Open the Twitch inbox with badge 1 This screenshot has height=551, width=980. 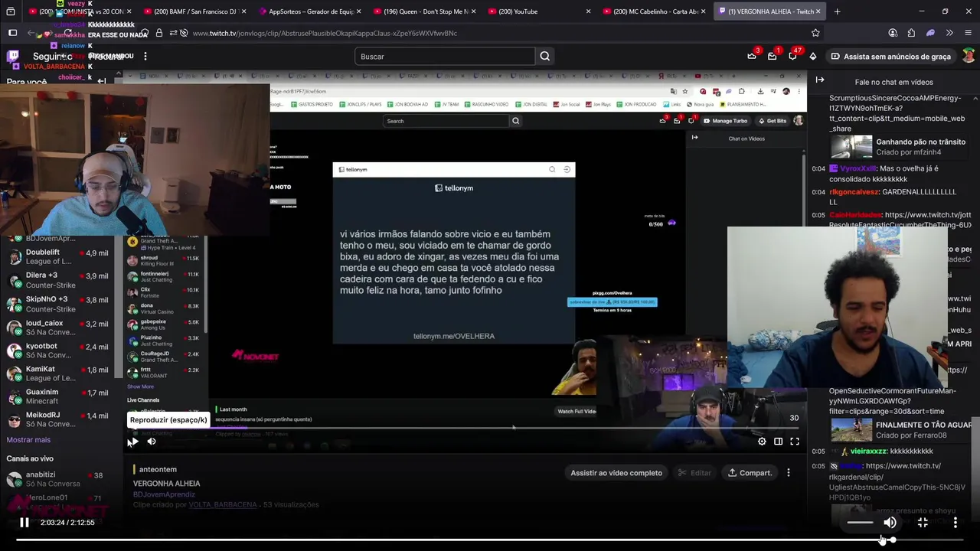pos(772,57)
